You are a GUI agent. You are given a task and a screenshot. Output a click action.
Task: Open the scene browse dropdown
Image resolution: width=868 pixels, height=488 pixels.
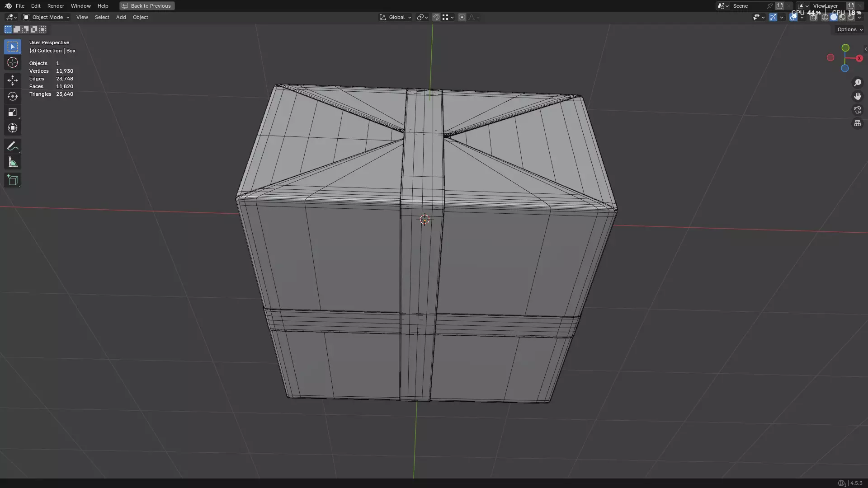723,6
